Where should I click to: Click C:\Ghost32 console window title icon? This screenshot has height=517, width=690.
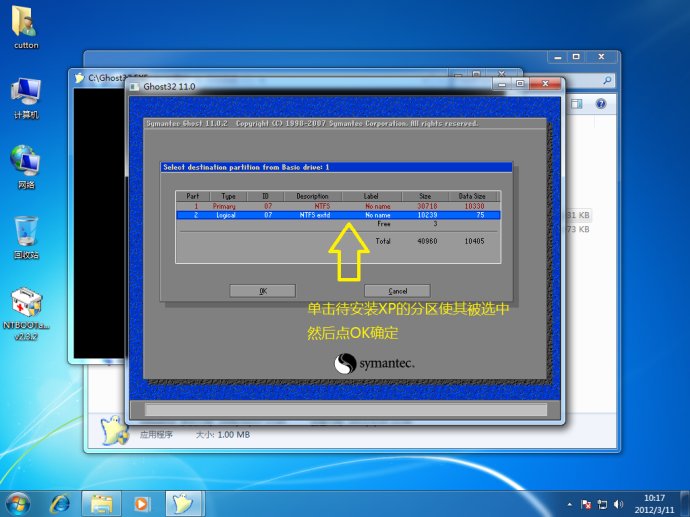point(79,78)
